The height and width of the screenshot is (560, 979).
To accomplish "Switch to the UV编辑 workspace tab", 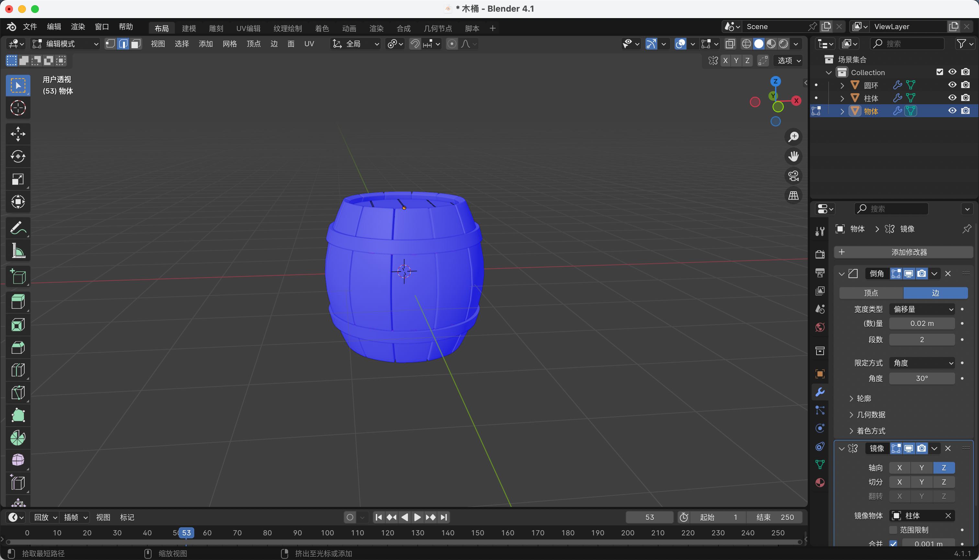I will 248,28.
